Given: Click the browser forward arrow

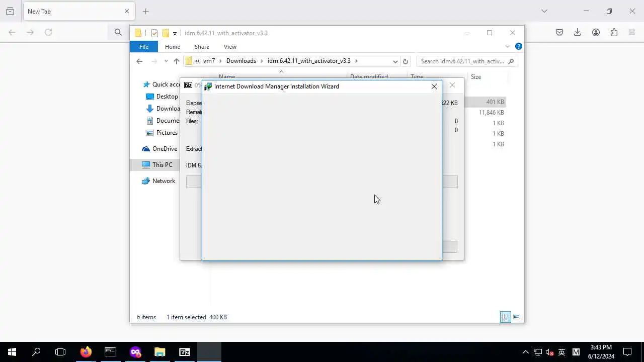Looking at the screenshot, I should 30,32.
